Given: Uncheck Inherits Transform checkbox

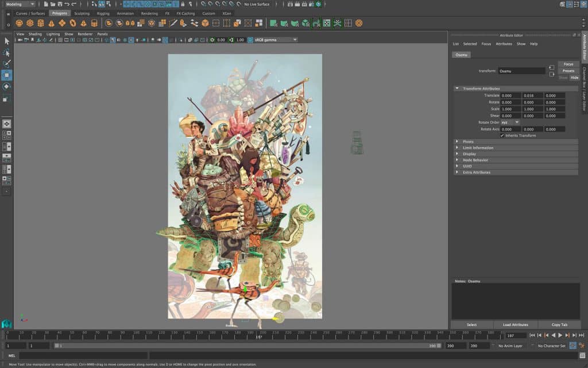Looking at the screenshot, I should (502, 136).
